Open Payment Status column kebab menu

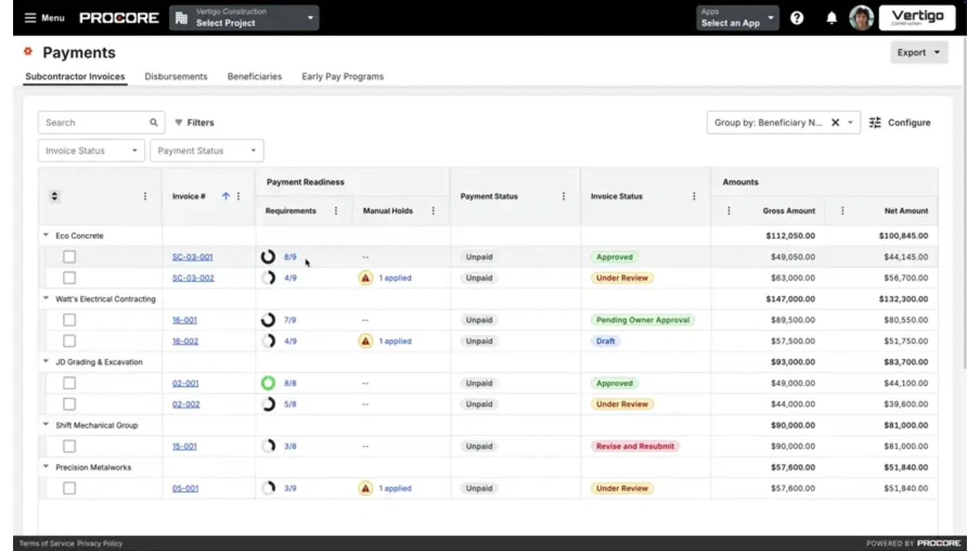564,196
